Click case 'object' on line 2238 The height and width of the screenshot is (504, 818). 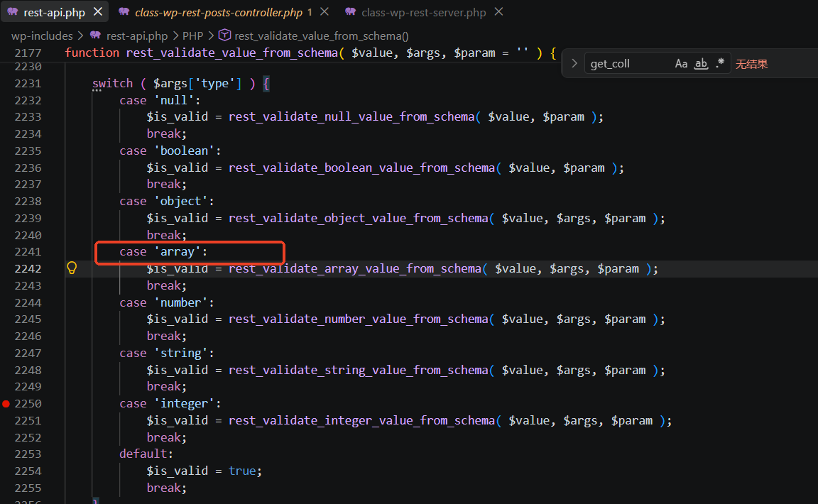(x=166, y=202)
